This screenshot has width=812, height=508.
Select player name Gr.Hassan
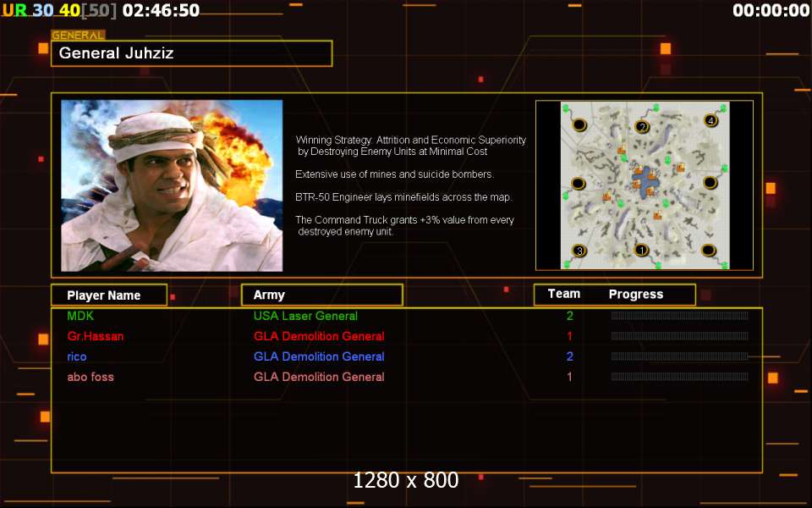pyautogui.click(x=96, y=336)
